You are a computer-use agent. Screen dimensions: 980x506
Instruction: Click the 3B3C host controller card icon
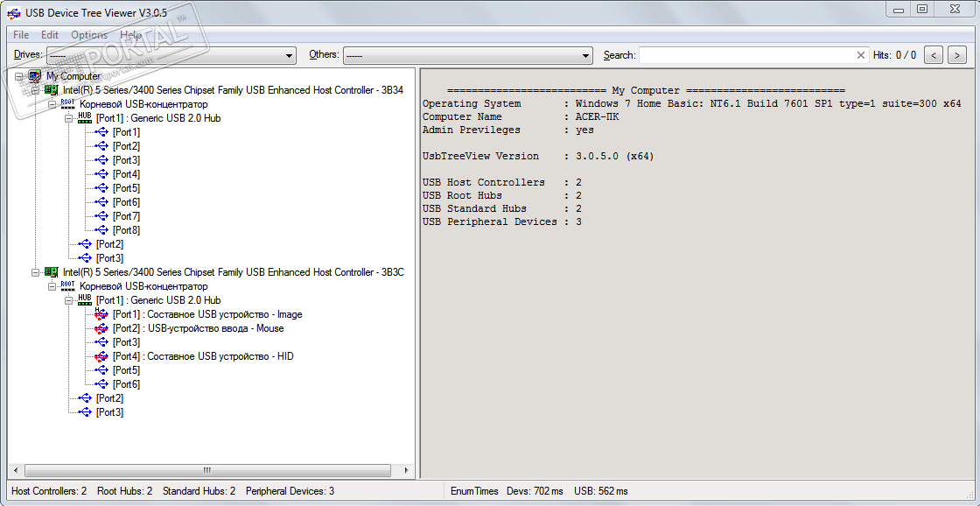[x=52, y=272]
